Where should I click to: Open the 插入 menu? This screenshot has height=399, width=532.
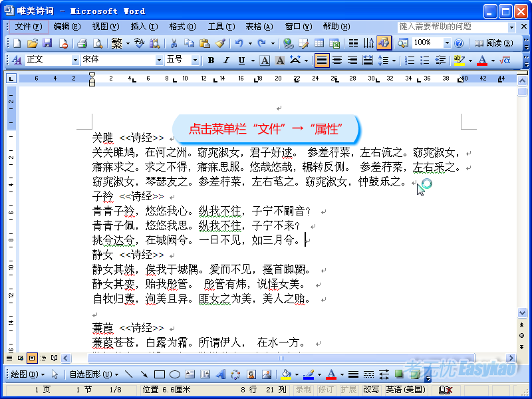tap(144, 27)
